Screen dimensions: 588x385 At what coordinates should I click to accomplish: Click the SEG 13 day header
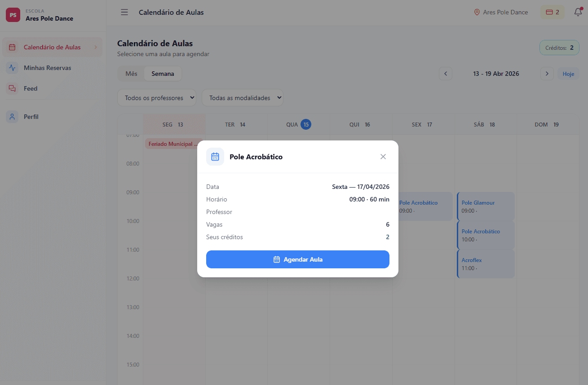tap(174, 124)
